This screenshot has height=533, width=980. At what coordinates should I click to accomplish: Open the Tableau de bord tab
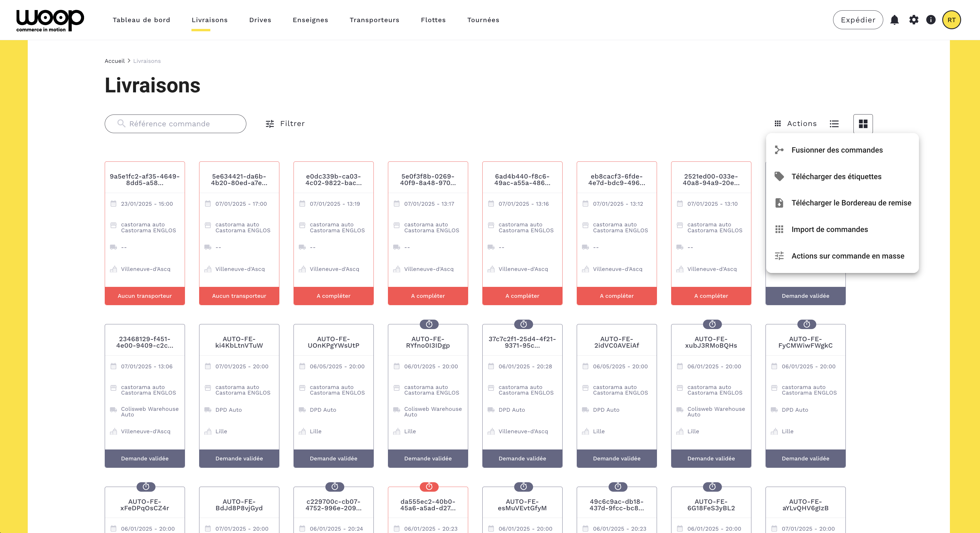pos(141,20)
